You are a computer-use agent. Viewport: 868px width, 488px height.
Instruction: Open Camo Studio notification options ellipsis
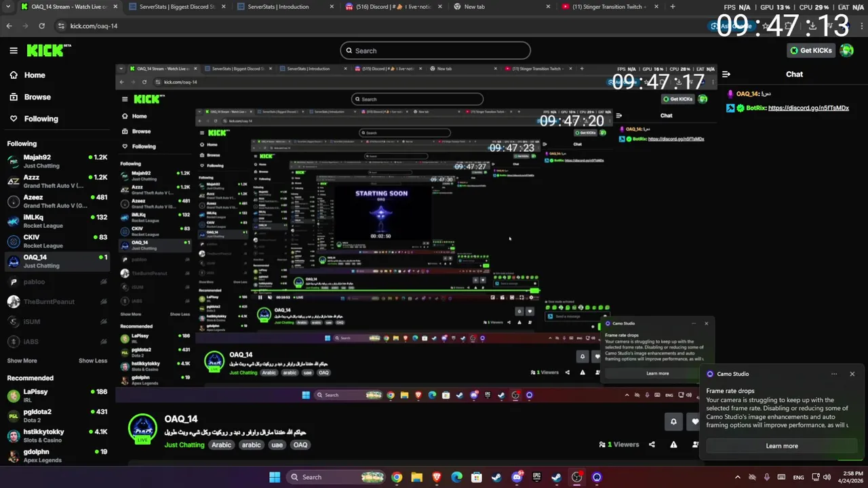click(x=834, y=373)
